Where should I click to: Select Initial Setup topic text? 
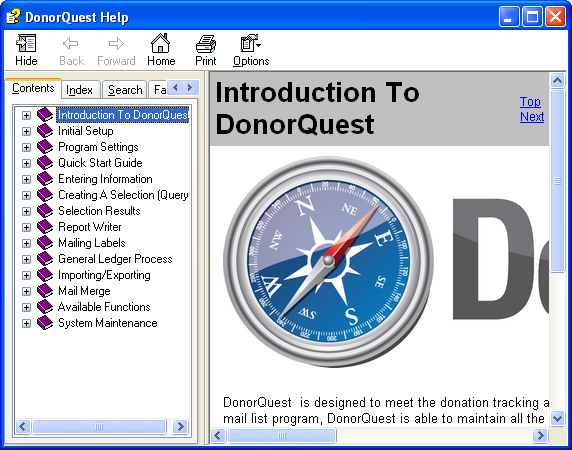coord(86,131)
